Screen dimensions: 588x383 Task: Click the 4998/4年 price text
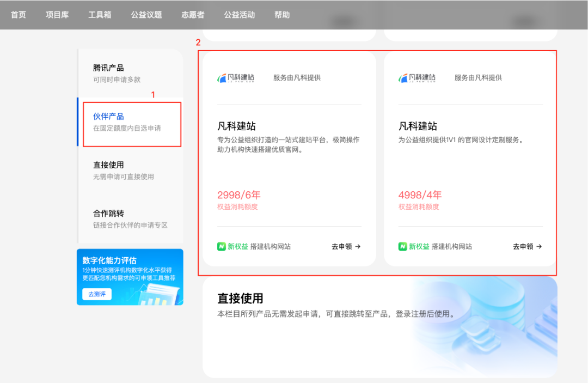point(420,195)
